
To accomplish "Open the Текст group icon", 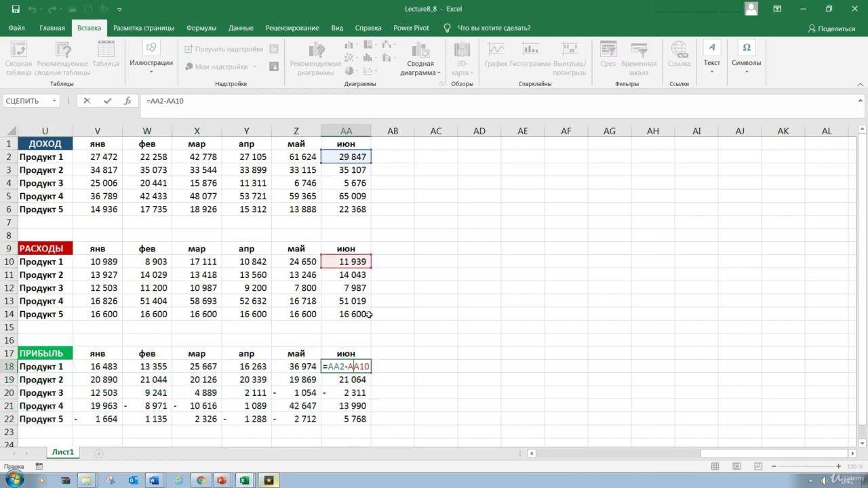I will (711, 47).
